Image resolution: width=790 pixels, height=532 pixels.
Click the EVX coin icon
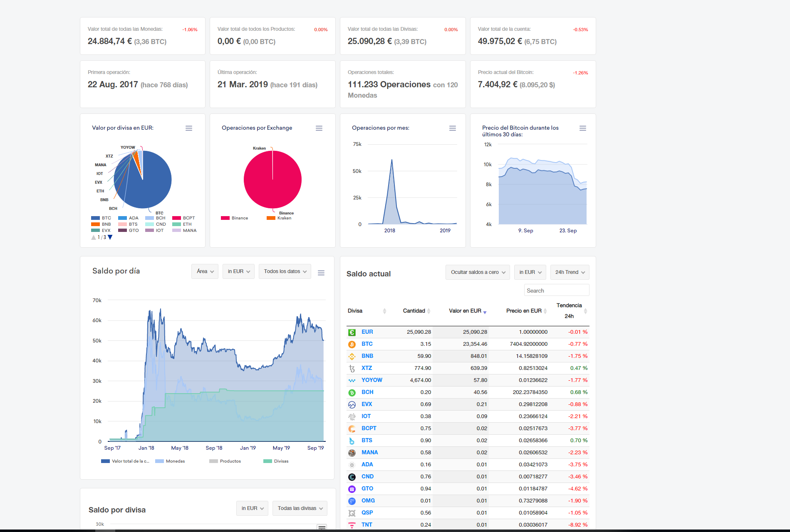click(x=352, y=404)
